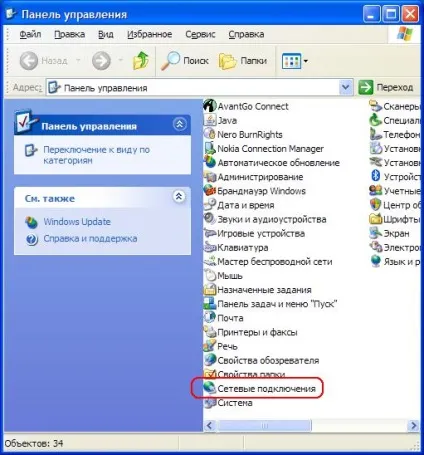
Task: Click the scrollbar right arrow
Action: [414, 425]
